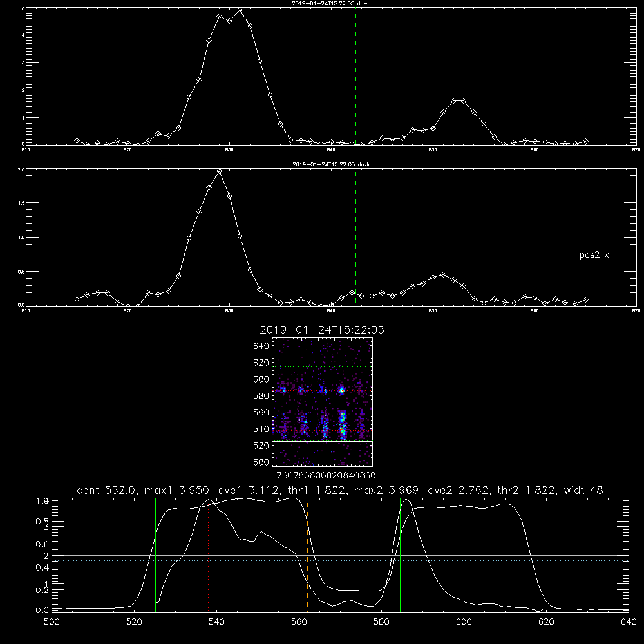Screen dimensions: 644x644
Task: Click the 600 label on spectral image y-axis
Action: click(x=261, y=379)
